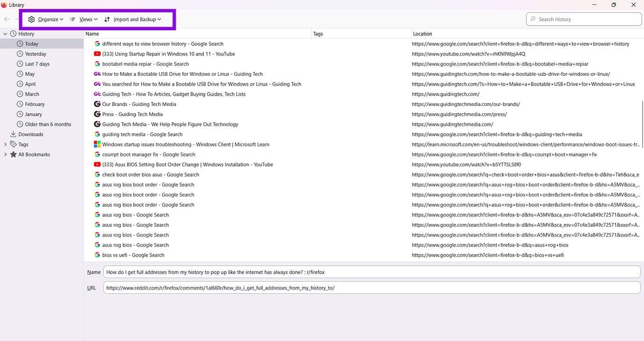Click the Tags label in the sidebar

pyautogui.click(x=23, y=144)
